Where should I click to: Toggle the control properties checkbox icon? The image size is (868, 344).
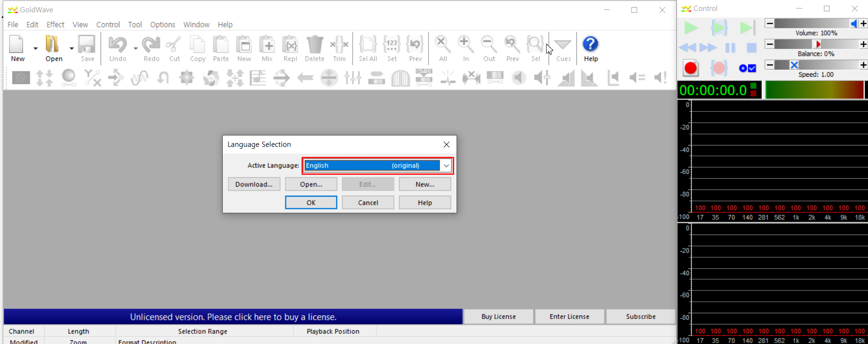pyautogui.click(x=748, y=68)
